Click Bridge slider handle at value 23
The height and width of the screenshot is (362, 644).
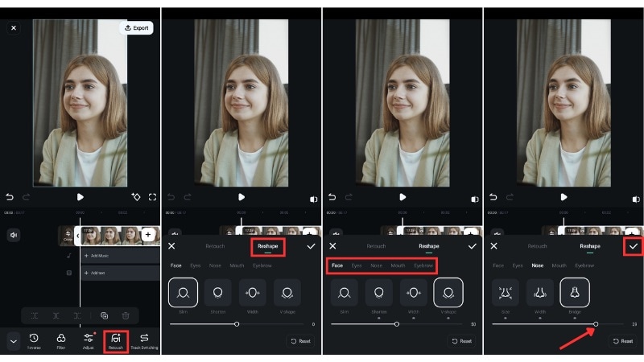point(596,324)
